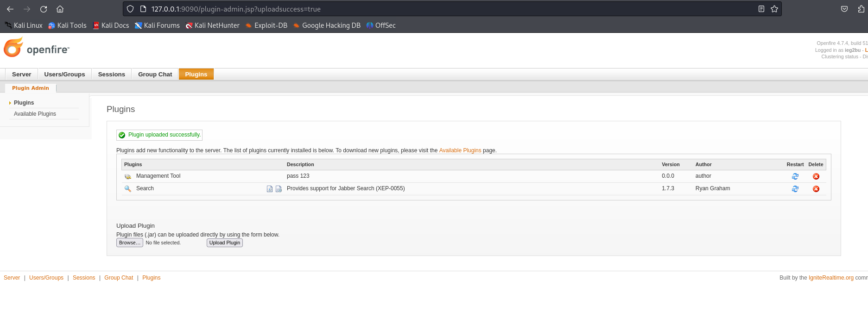Image resolution: width=868 pixels, height=318 pixels.
Task: Click the version 1.7.3 cell
Action: (668, 188)
